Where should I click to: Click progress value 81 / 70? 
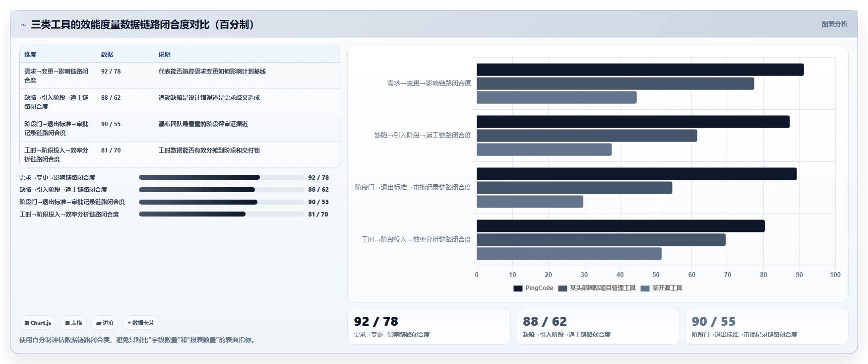click(x=318, y=214)
